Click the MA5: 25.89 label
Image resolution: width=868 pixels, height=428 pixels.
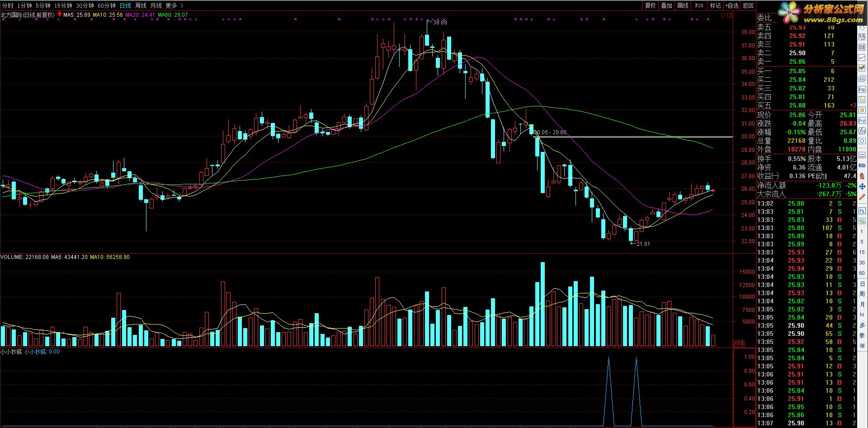[77, 15]
